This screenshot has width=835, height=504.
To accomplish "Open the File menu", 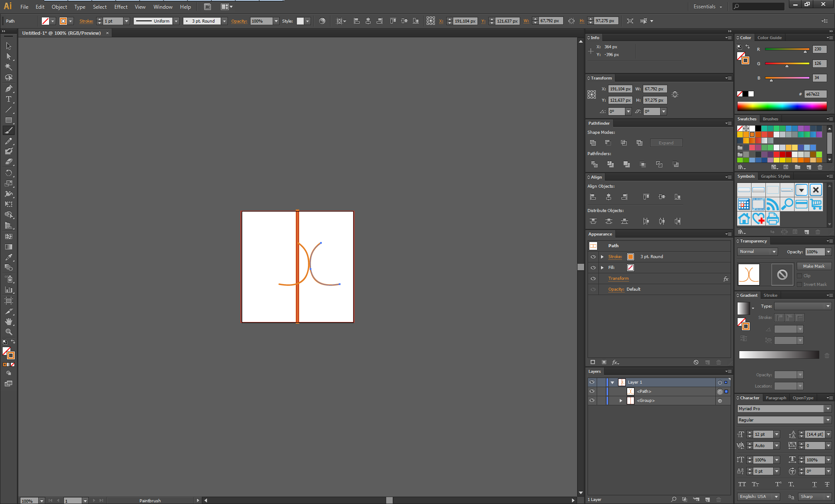I will pos(24,7).
